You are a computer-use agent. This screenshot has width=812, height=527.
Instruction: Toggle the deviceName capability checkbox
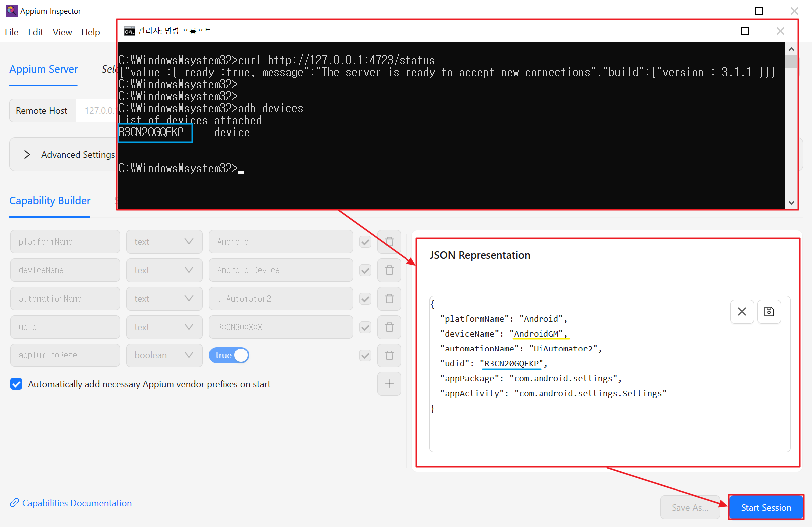point(365,271)
